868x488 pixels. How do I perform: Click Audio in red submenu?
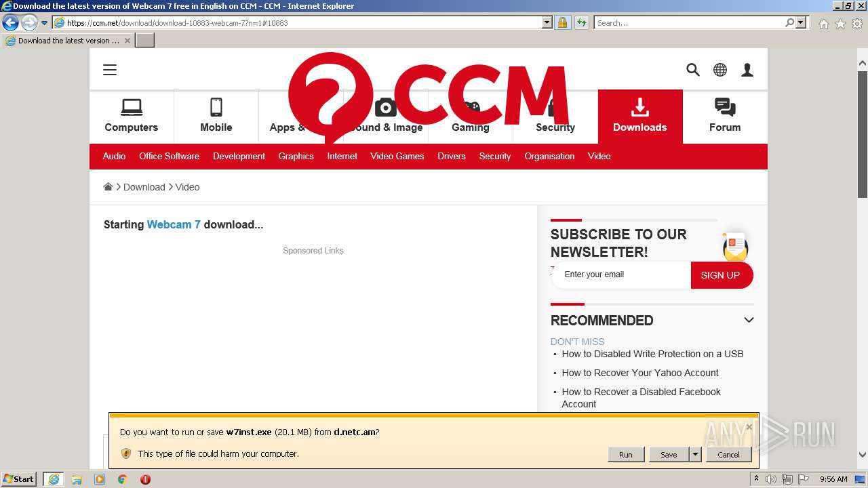pyautogui.click(x=114, y=156)
